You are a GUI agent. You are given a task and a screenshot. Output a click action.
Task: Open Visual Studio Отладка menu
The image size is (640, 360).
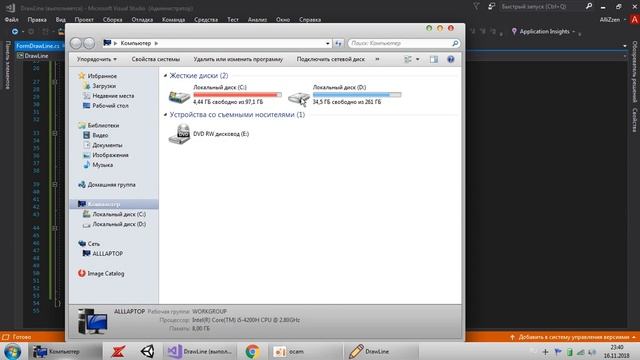[142, 20]
